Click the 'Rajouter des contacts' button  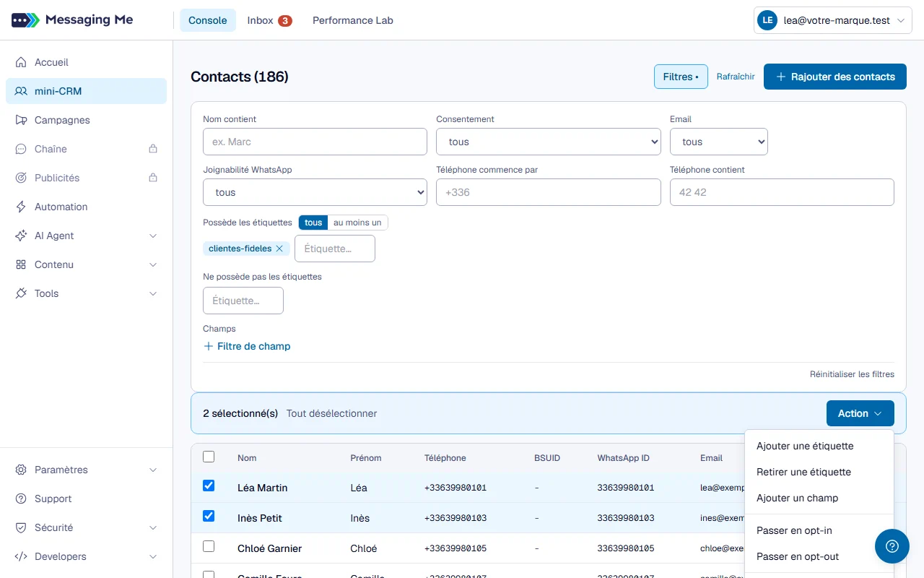coord(835,77)
